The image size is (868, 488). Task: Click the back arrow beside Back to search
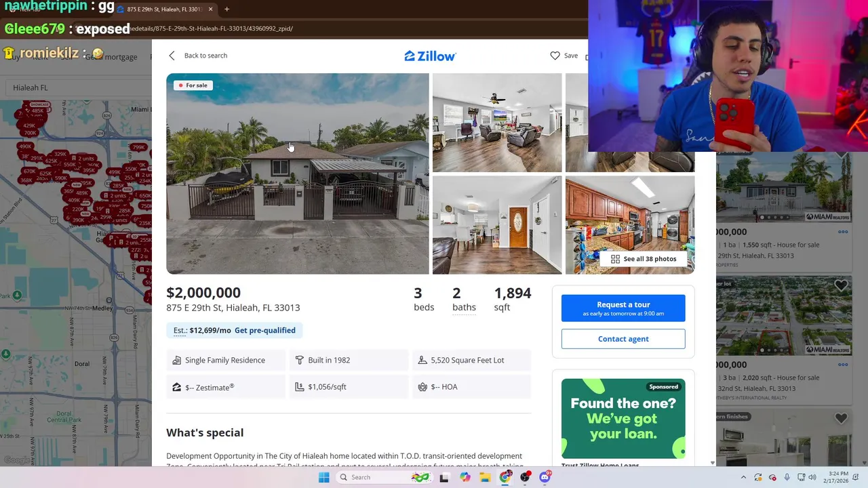pyautogui.click(x=172, y=56)
